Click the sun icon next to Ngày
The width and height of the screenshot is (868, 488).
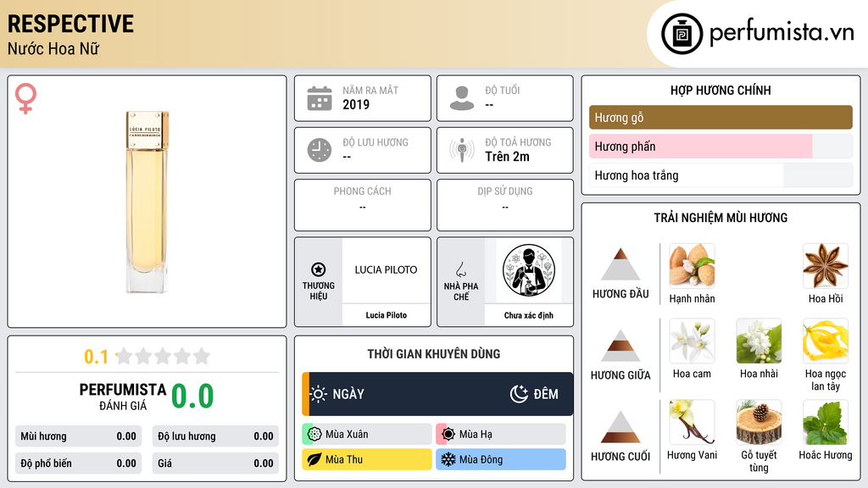pyautogui.click(x=319, y=394)
